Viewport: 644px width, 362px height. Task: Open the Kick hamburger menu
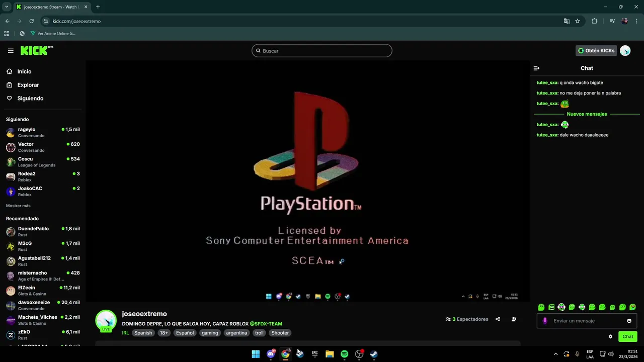[x=11, y=51]
